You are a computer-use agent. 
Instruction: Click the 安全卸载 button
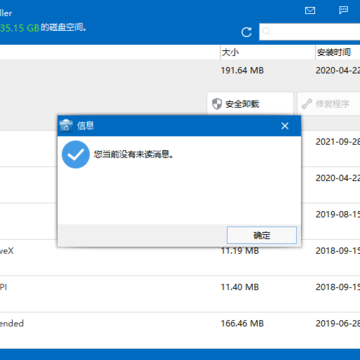250,104
